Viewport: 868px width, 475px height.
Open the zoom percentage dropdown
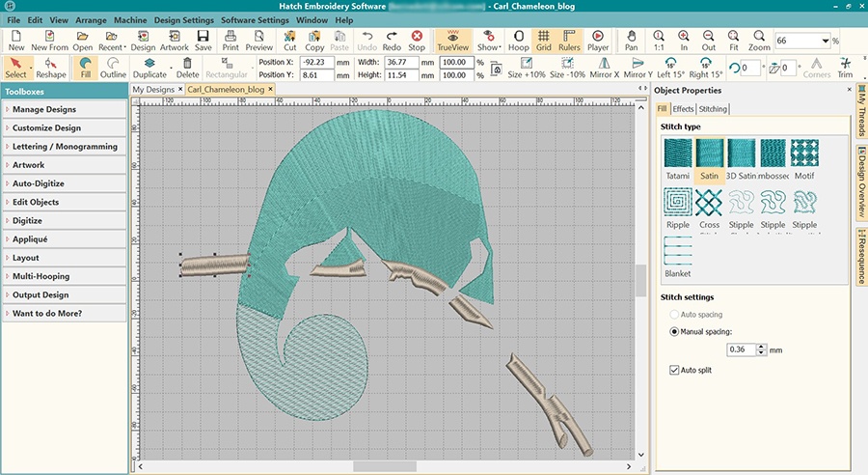click(827, 42)
